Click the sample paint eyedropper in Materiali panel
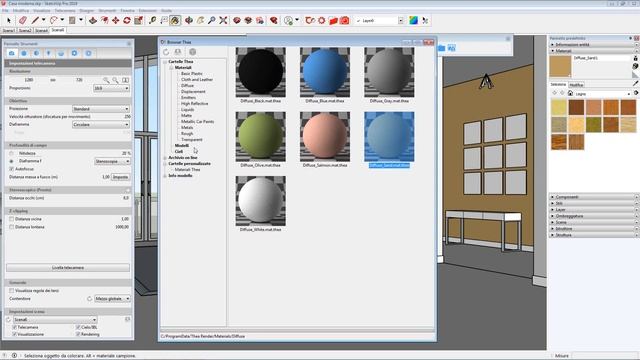640x360 pixels. point(636,83)
